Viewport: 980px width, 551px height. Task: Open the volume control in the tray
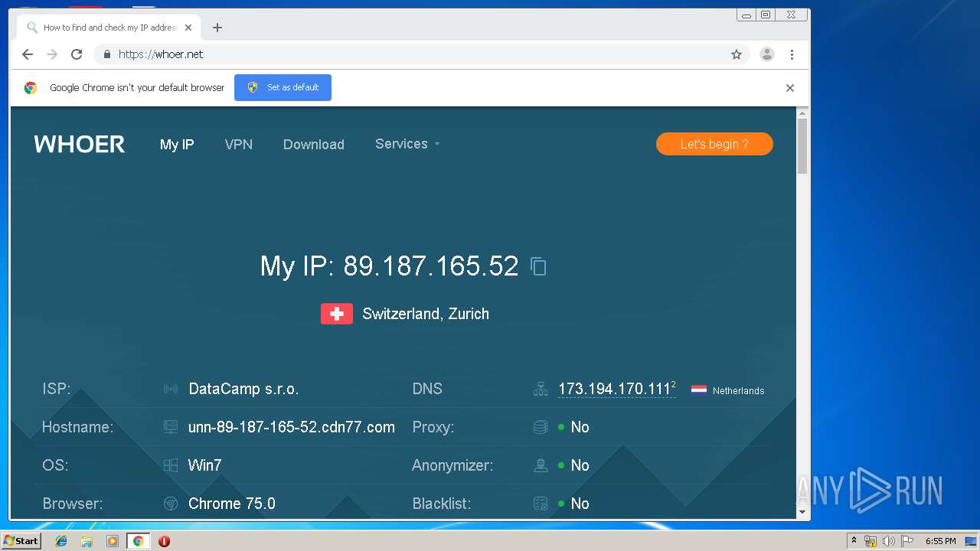click(888, 541)
